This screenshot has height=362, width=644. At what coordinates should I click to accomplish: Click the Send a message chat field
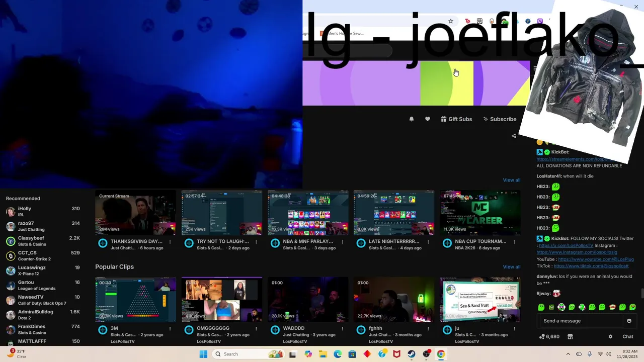coord(580,321)
